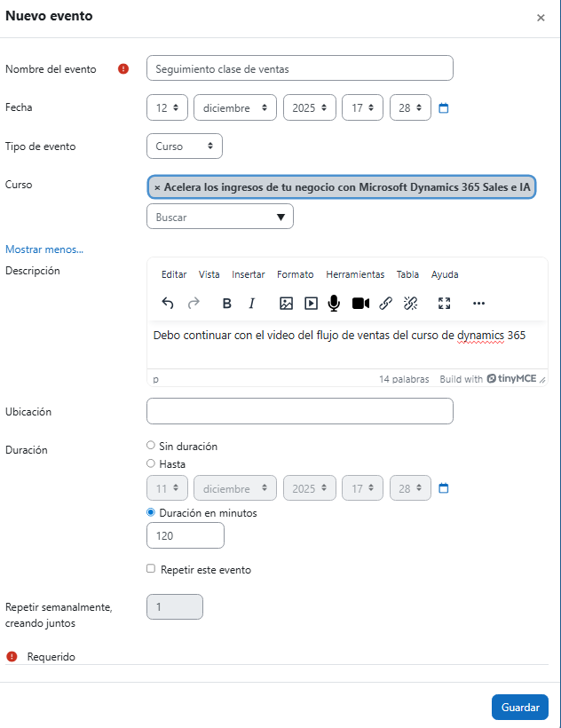Click the record video camera icon
561x728 pixels.
[x=360, y=303]
